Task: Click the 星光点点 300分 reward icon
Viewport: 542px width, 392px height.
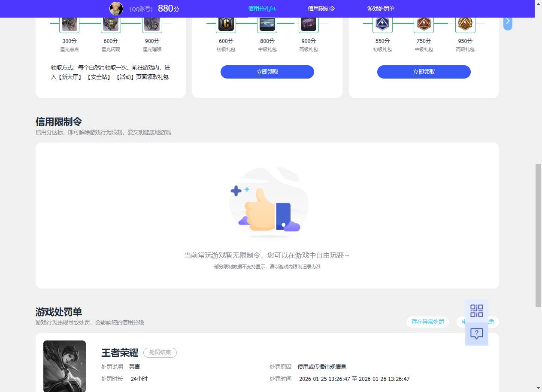Action: point(69,24)
